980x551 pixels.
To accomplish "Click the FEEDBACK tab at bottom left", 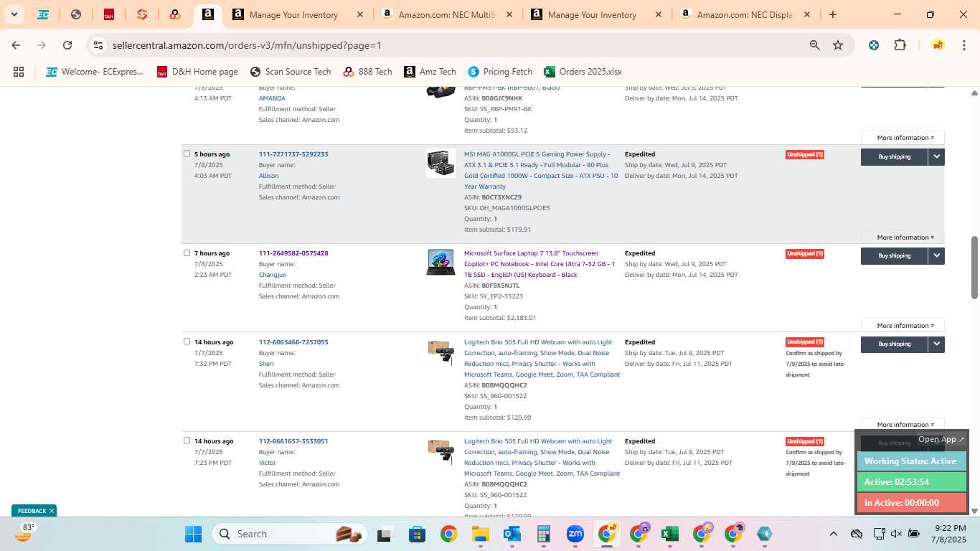I will point(32,511).
